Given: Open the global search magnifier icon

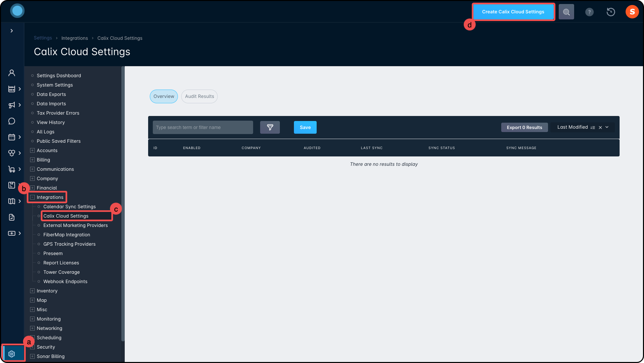Looking at the screenshot, I should [566, 12].
